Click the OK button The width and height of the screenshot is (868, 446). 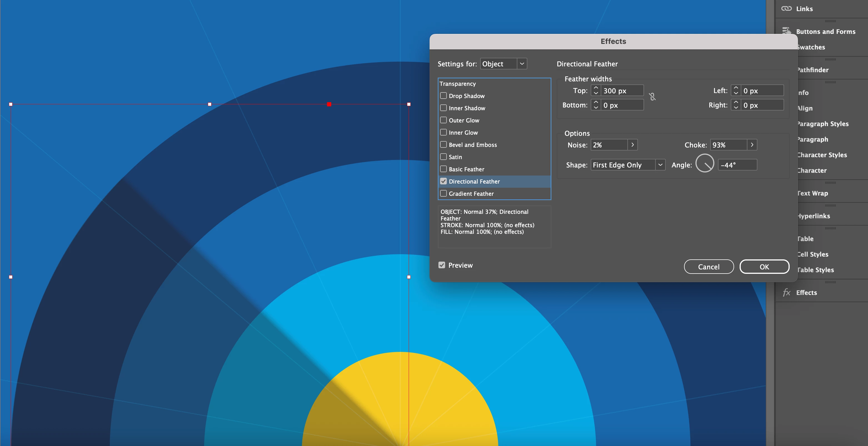click(764, 267)
